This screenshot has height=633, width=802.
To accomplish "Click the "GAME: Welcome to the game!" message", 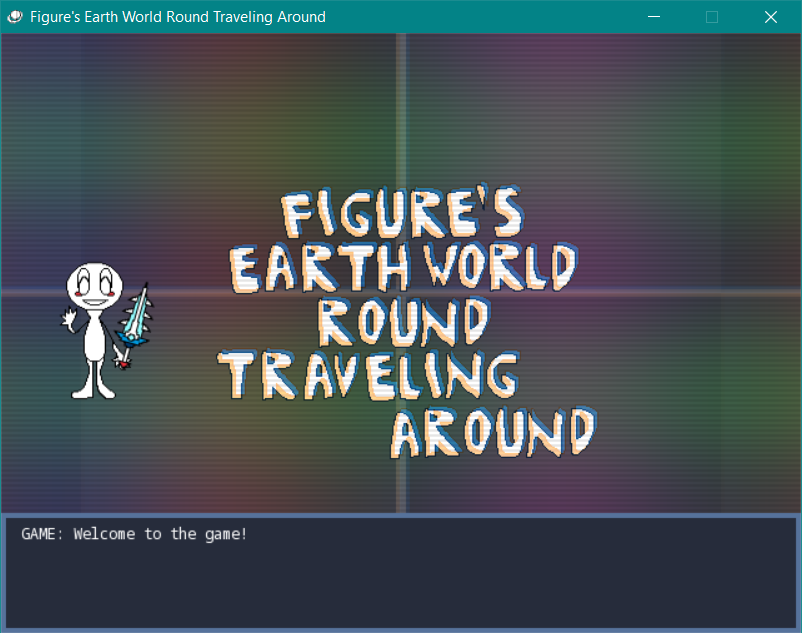I will 134,534.
